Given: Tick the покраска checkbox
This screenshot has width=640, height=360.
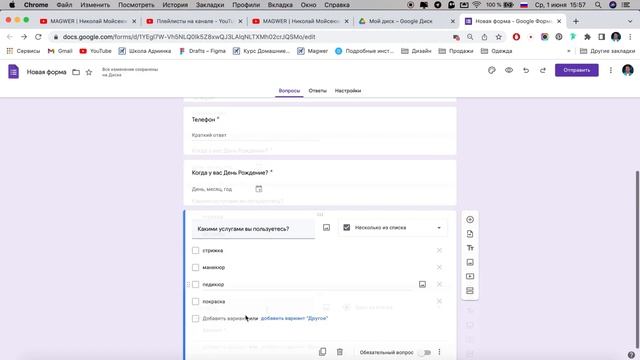Looking at the screenshot, I should [x=196, y=301].
